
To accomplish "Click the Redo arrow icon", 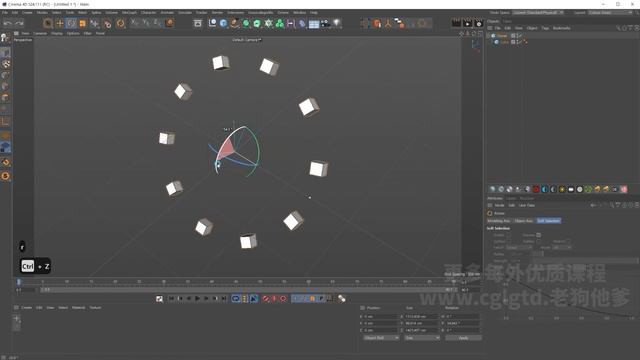I will 19,23.
